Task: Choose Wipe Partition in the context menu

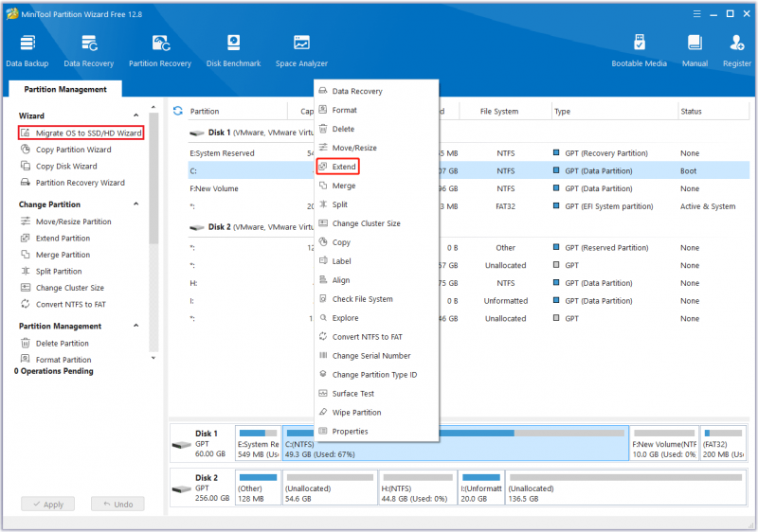Action: point(376,413)
